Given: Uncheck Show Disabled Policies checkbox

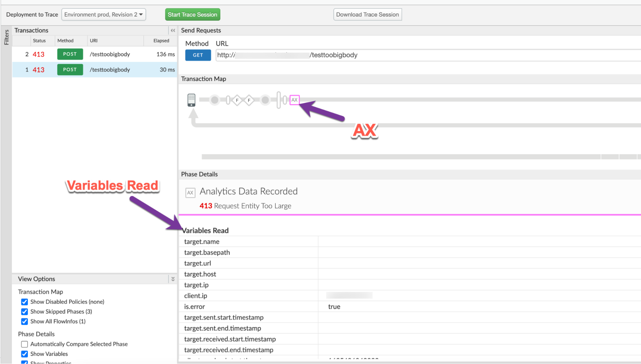Looking at the screenshot, I should 24,302.
